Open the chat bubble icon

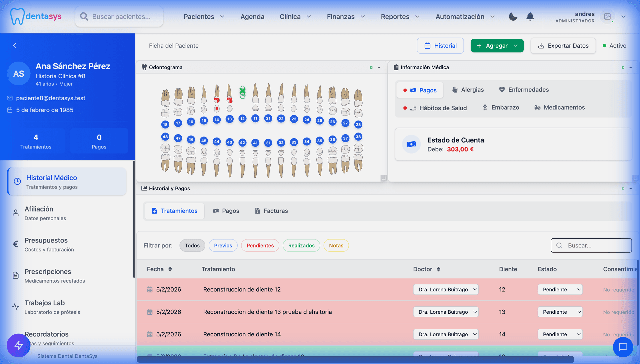point(623,347)
